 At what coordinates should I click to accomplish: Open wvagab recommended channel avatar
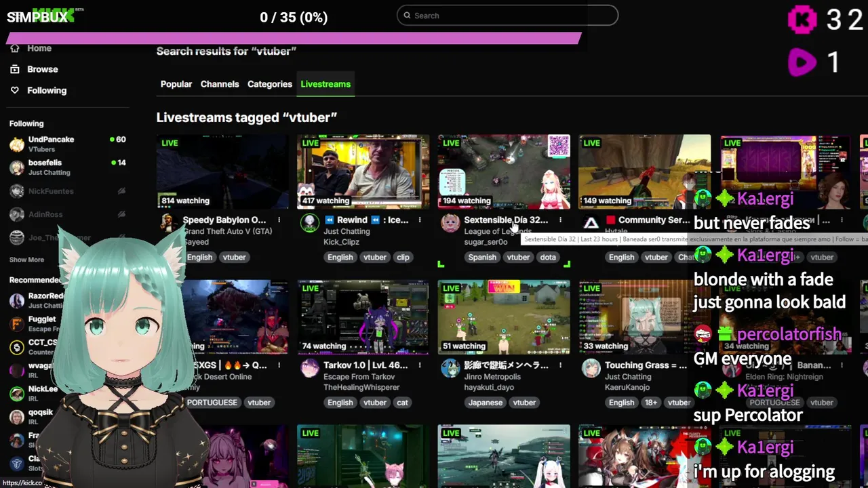click(17, 370)
